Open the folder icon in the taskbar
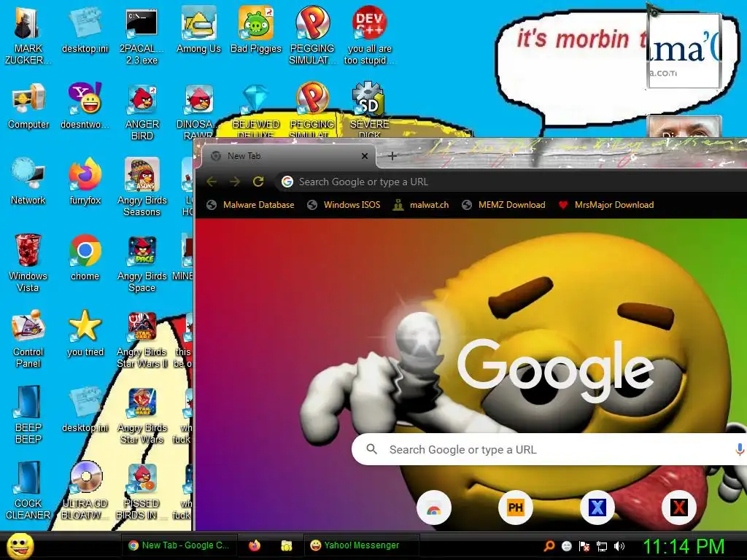This screenshot has height=560, width=747. click(286, 545)
